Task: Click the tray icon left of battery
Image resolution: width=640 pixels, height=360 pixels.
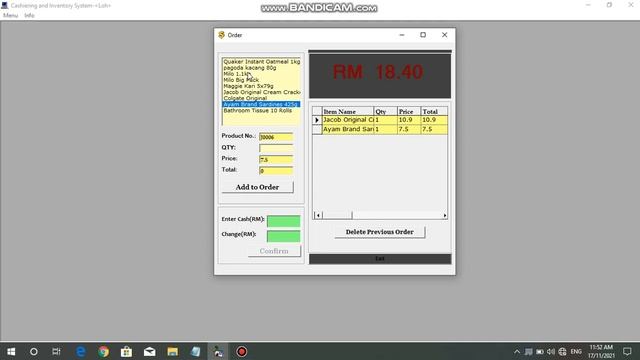Action: coord(529,351)
